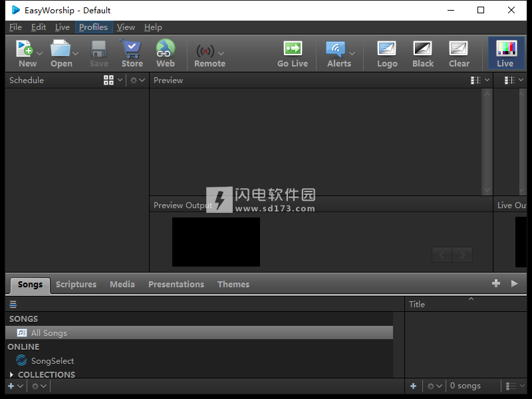Open the Edit menu
Image resolution: width=532 pixels, height=399 pixels.
point(39,27)
